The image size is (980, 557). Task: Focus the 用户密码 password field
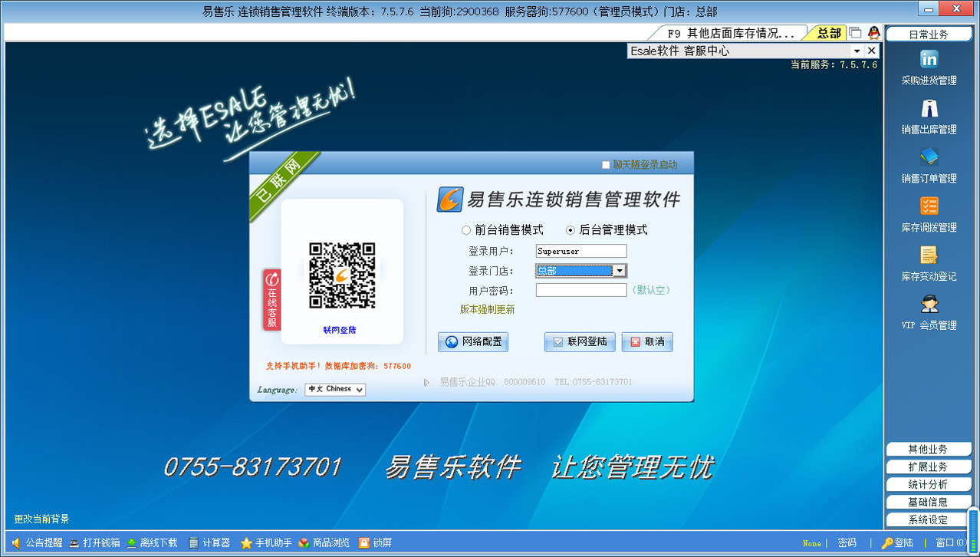coord(581,291)
